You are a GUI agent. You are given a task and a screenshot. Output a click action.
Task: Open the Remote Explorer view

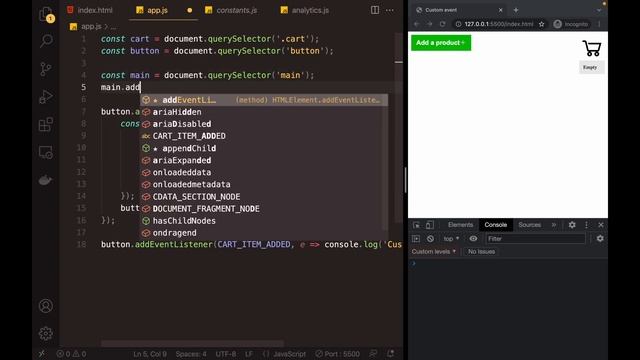46,152
